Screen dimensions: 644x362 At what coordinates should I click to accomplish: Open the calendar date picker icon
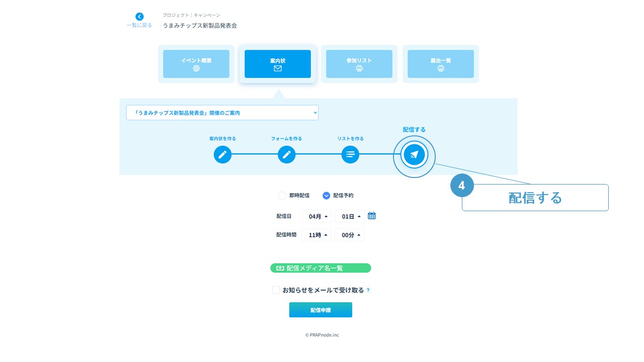pos(372,216)
